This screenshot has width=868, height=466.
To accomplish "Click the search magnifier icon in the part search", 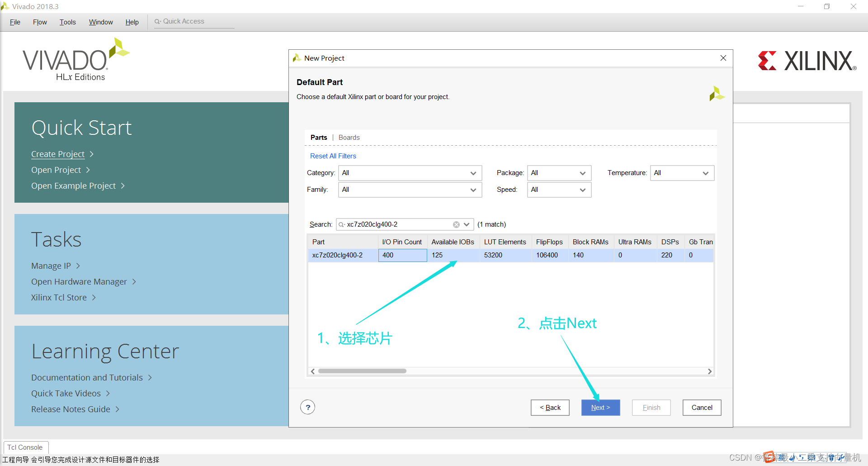I will click(x=342, y=224).
